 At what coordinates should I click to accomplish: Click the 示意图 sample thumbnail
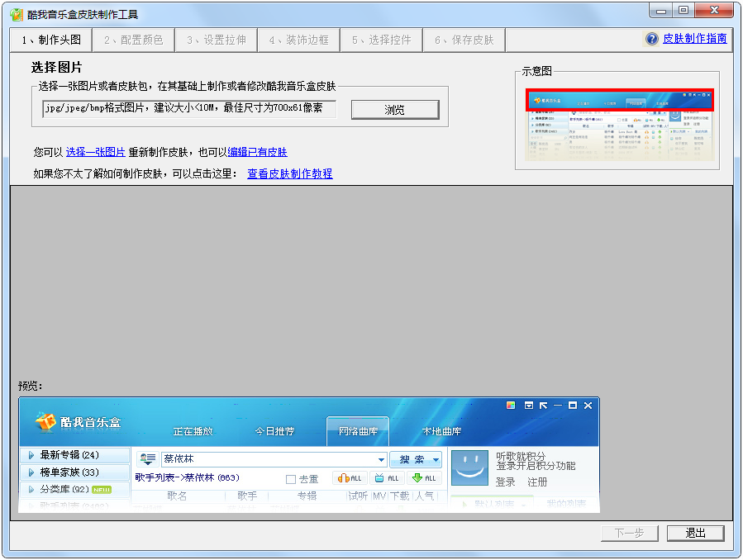click(x=620, y=124)
